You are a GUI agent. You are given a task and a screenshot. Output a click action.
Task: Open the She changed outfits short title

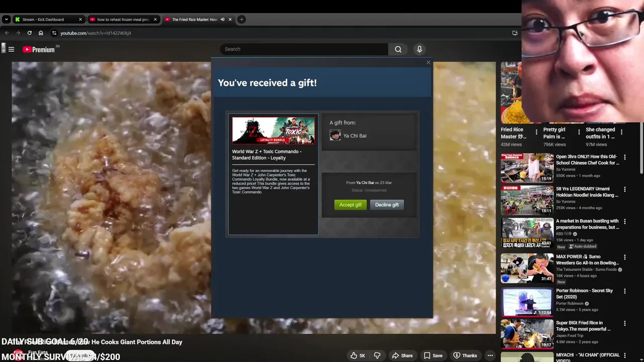(x=600, y=133)
